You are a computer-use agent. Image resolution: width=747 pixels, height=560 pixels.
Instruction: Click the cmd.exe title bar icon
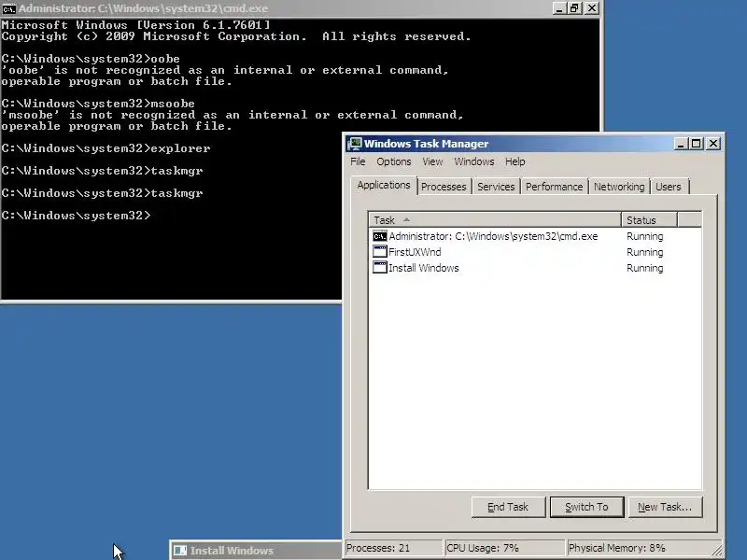tap(9, 8)
